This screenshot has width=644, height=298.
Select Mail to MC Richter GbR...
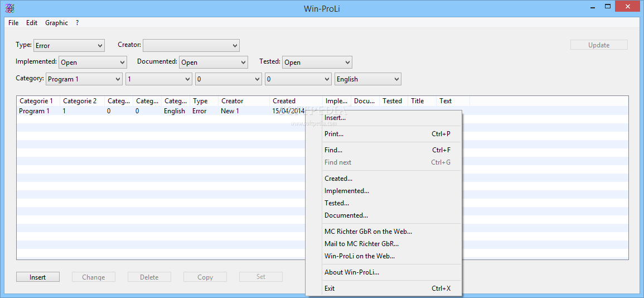[x=384, y=244]
